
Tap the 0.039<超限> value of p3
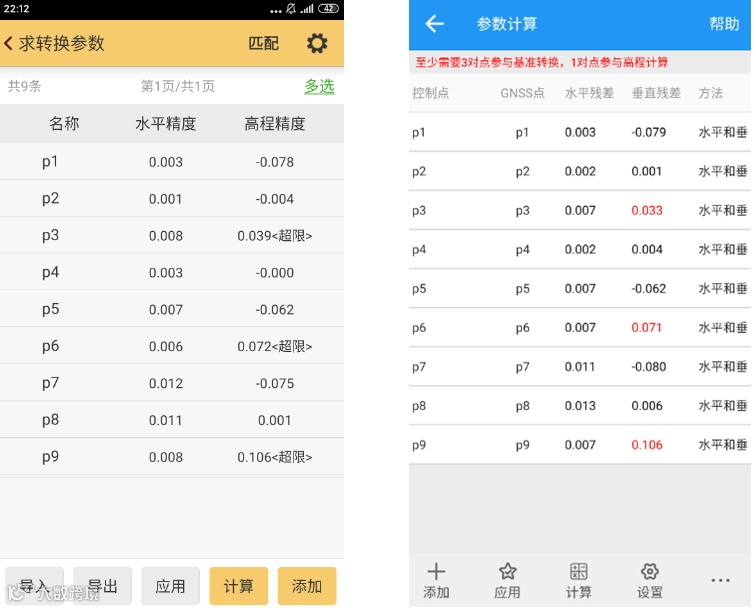click(x=274, y=236)
